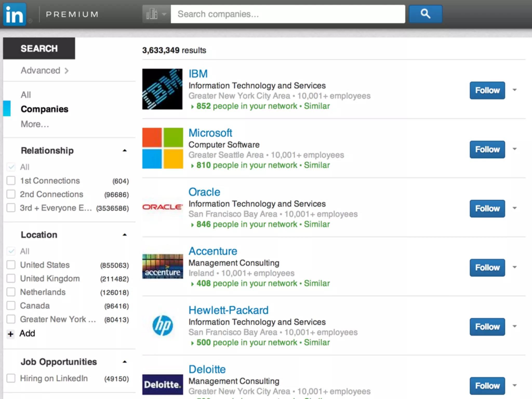Viewport: 532px width, 399px height.
Task: Expand Hewlett-Packard's 500 people network arrow
Action: pyautogui.click(x=192, y=343)
